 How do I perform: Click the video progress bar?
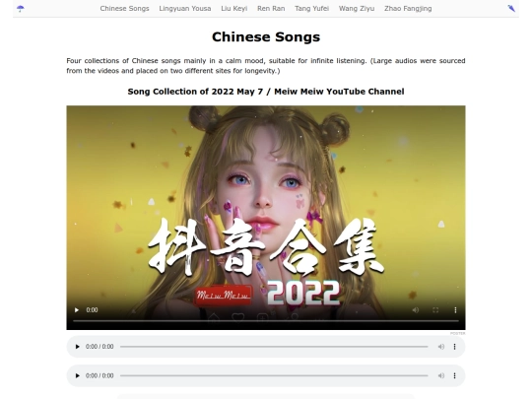[x=266, y=320]
